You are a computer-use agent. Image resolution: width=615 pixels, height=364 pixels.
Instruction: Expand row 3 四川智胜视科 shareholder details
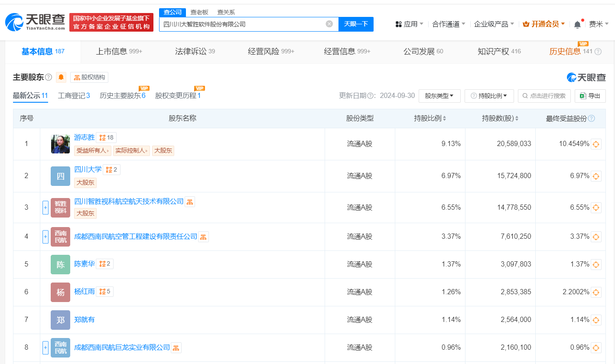(x=45, y=208)
